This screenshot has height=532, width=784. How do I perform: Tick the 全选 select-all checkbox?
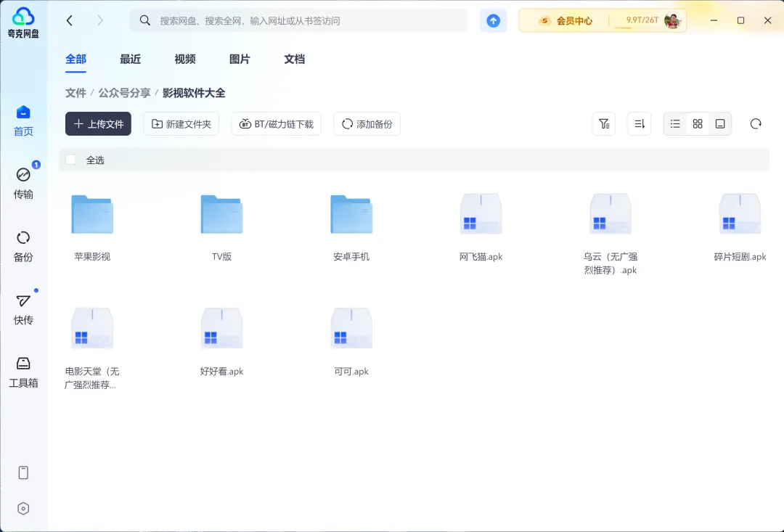tap(70, 160)
